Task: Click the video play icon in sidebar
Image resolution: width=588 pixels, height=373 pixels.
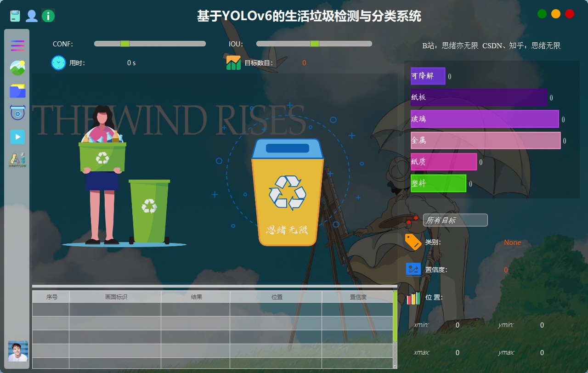Action: click(x=17, y=137)
